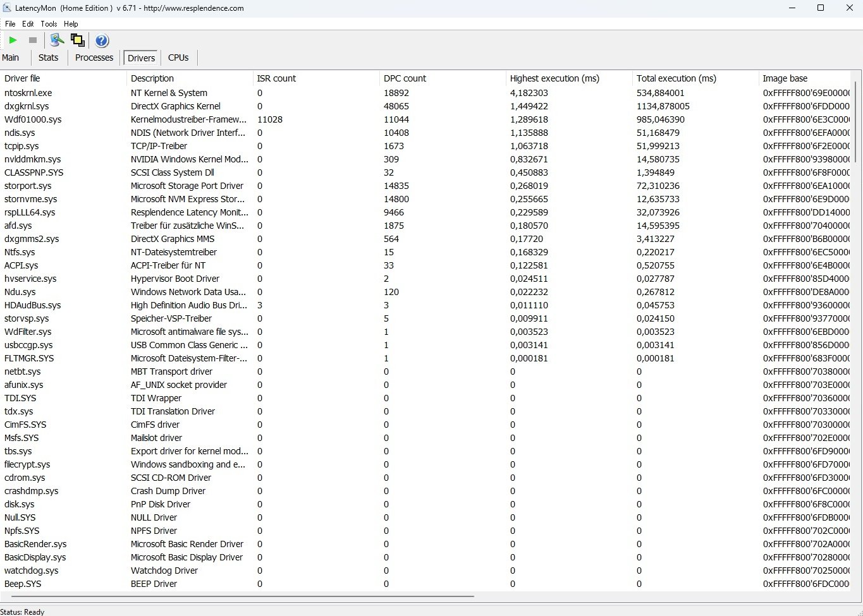Switch to the CPUs tab
This screenshot has height=616, width=863.
(178, 57)
